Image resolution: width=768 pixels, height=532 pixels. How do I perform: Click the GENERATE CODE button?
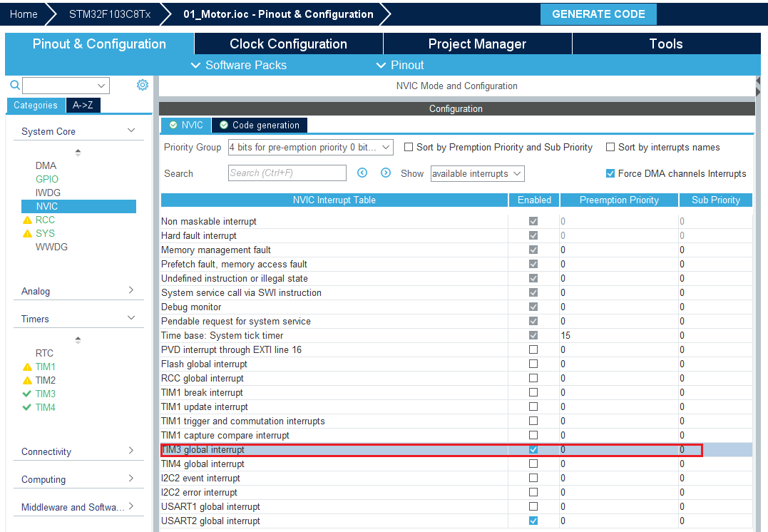tap(598, 14)
